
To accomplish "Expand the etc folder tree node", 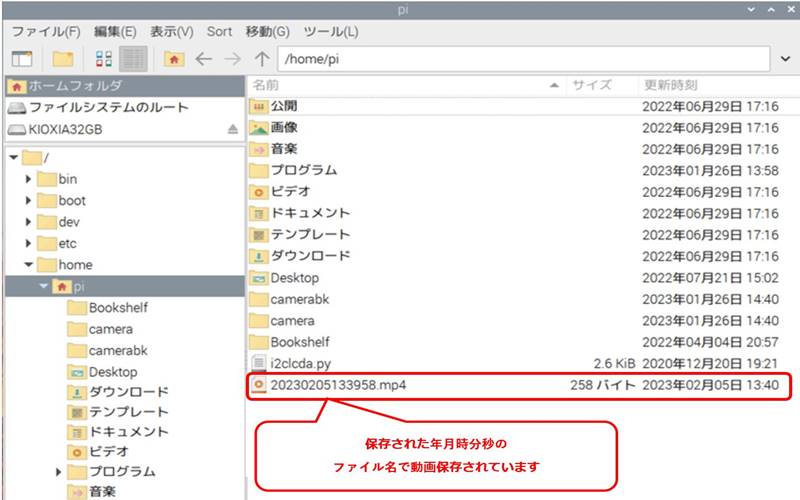I will pos(28,243).
